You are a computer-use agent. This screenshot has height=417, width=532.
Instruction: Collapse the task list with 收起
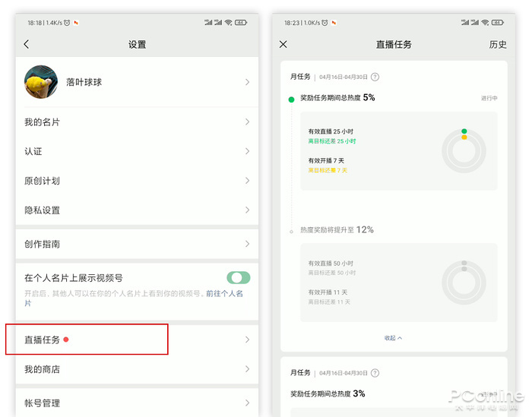(x=393, y=338)
